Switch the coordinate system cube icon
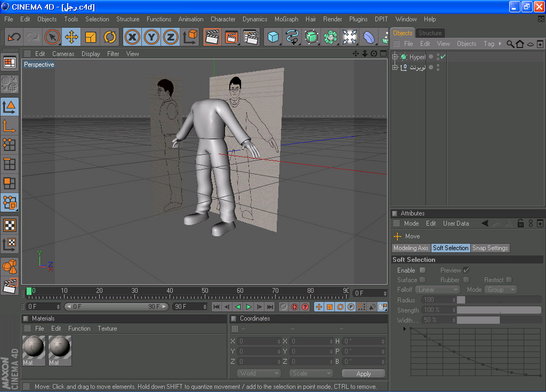546x392 pixels. coord(190,37)
